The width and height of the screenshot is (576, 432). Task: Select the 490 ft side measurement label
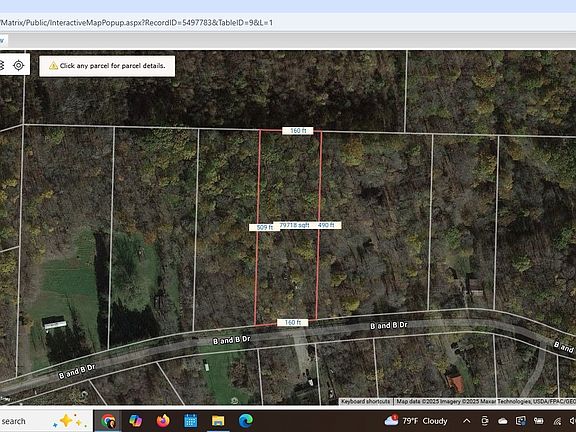pos(326,225)
